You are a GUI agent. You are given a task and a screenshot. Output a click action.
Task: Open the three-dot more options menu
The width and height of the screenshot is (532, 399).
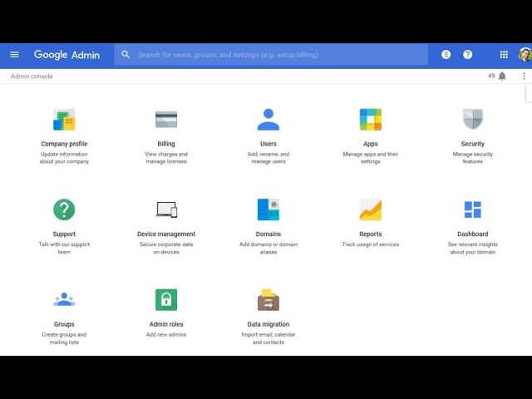(525, 76)
